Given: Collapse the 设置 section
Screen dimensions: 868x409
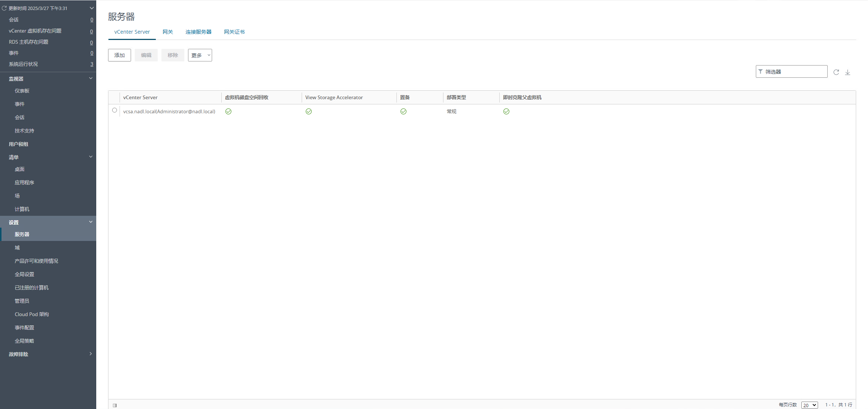Looking at the screenshot, I should coord(91,222).
